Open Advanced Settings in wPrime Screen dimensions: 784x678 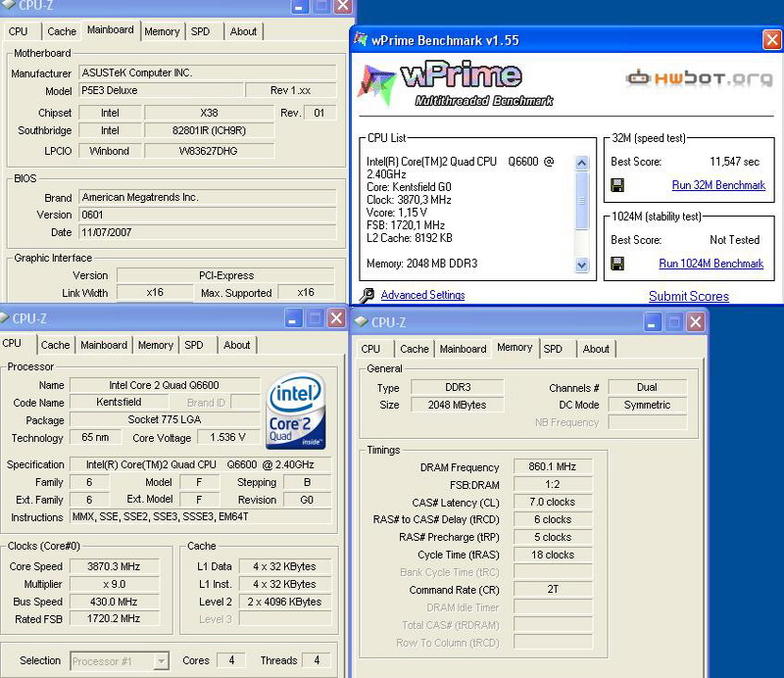tap(423, 295)
